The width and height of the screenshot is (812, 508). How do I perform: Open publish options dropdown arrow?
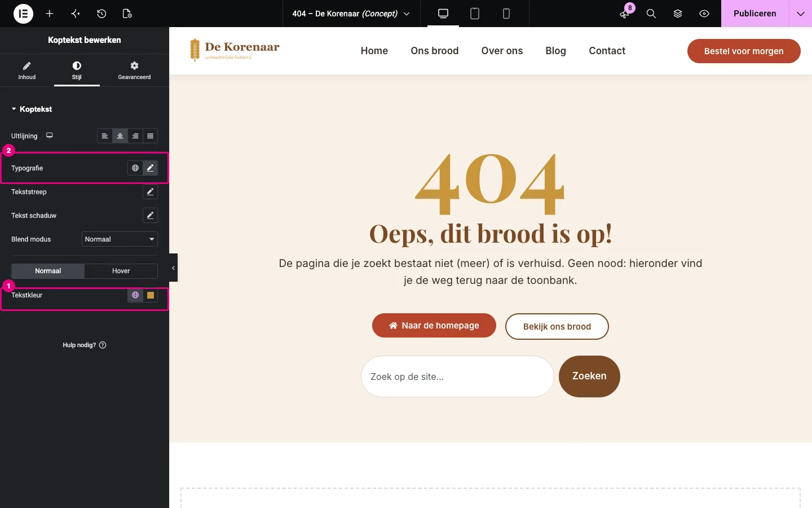(x=801, y=14)
